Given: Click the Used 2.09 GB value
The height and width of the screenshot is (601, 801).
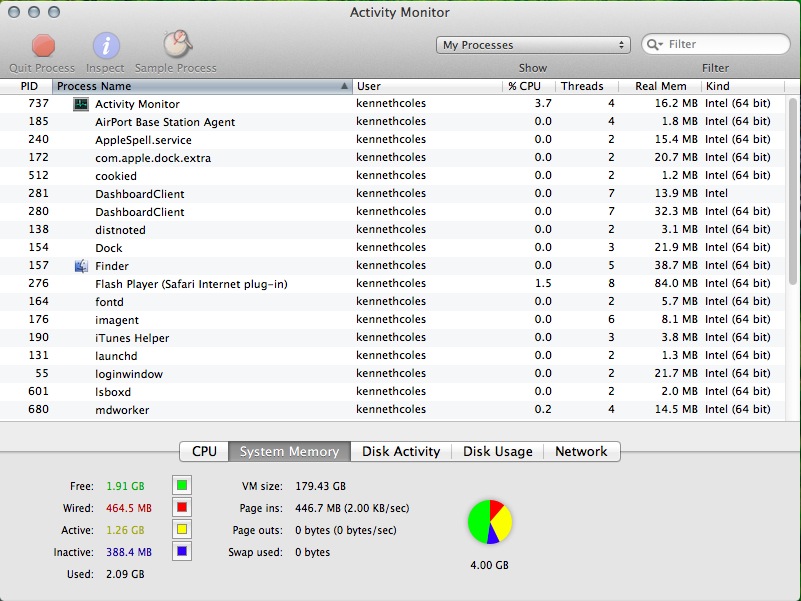Looking at the screenshot, I should pos(125,574).
